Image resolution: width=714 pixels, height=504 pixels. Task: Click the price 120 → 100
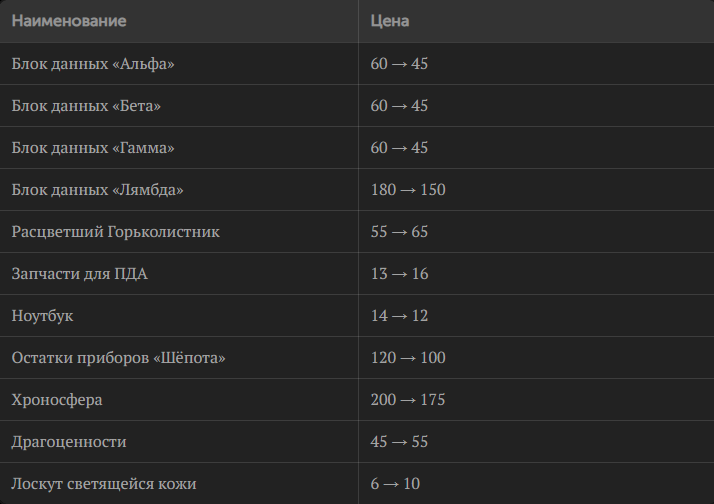tap(408, 358)
